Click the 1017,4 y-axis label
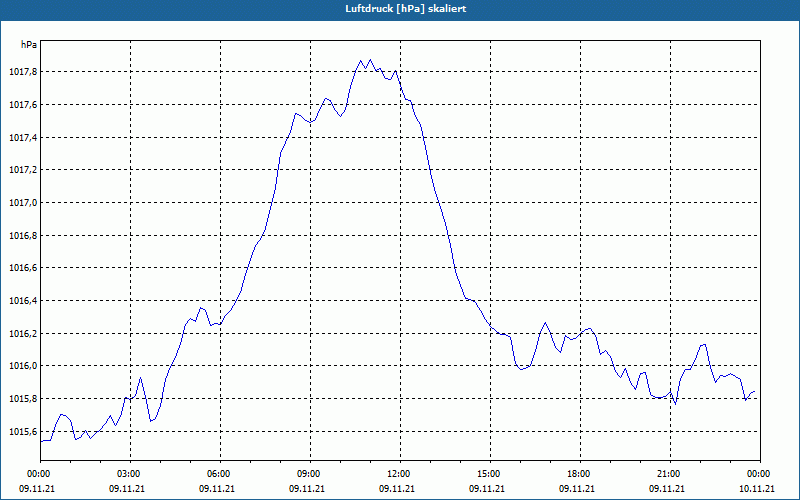The image size is (800, 500). pyautogui.click(x=23, y=138)
